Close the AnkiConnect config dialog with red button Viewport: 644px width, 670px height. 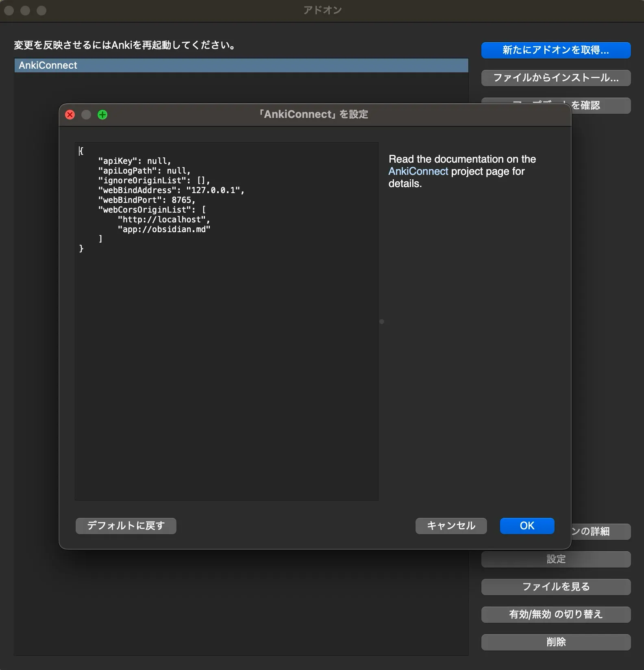[x=70, y=115]
